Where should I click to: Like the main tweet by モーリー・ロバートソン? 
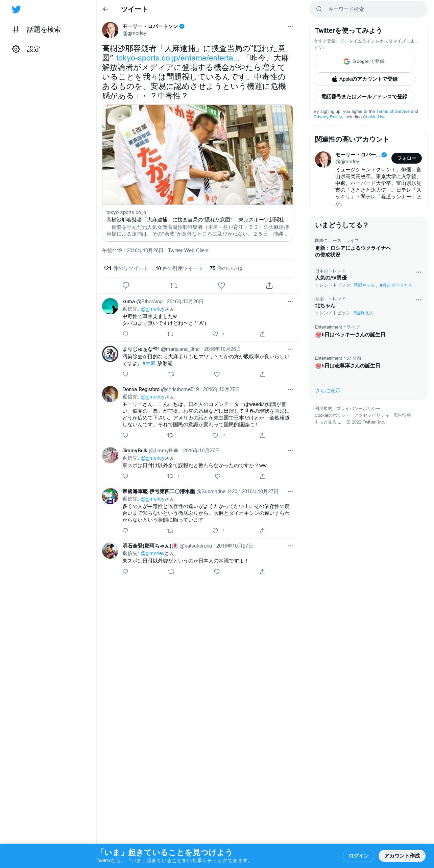click(221, 286)
